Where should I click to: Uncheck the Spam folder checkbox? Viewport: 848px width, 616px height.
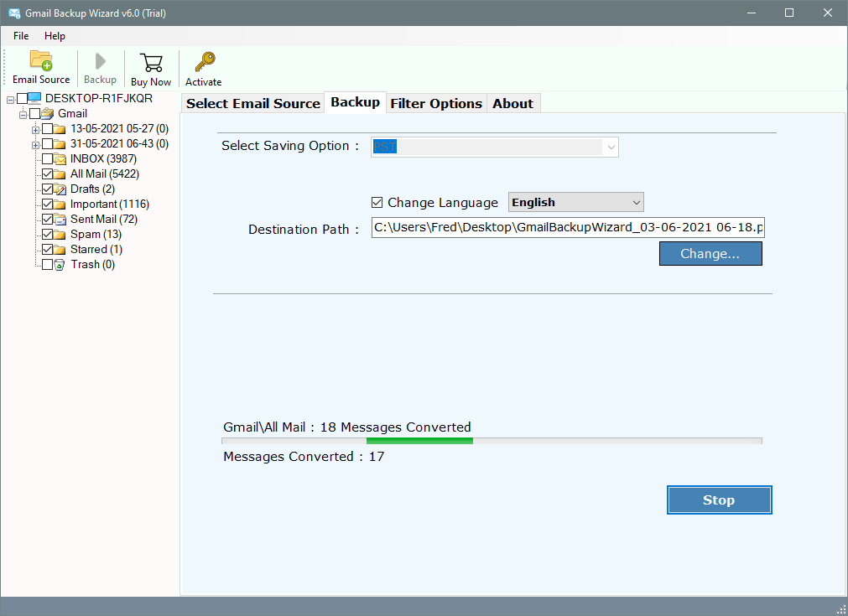48,235
